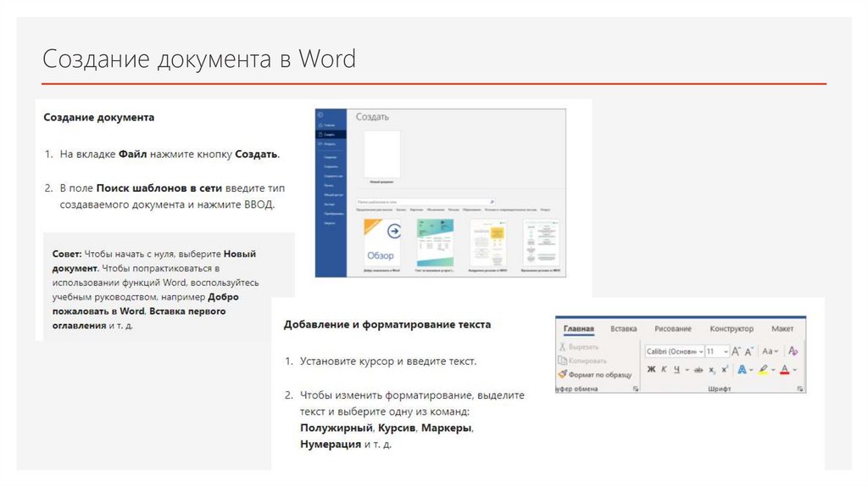This screenshot has height=487, width=868.
Task: Apply strikethrough formatting in ribbon
Action: click(698, 370)
